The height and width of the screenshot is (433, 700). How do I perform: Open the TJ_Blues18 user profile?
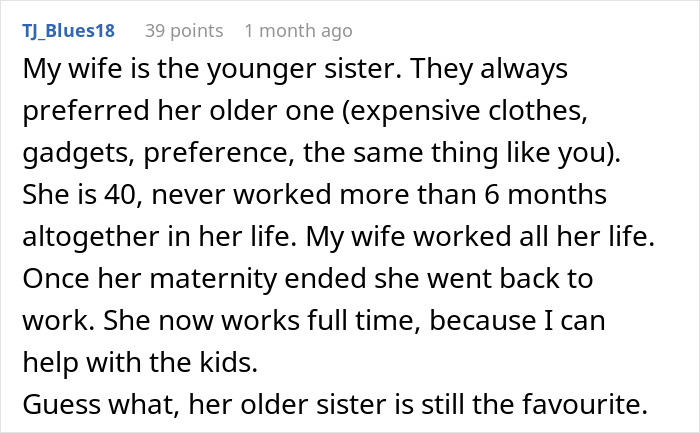click(x=68, y=31)
